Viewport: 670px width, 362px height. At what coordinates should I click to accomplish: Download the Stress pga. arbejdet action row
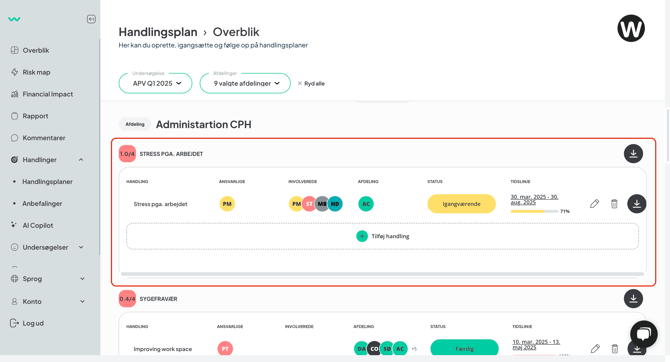(x=637, y=204)
